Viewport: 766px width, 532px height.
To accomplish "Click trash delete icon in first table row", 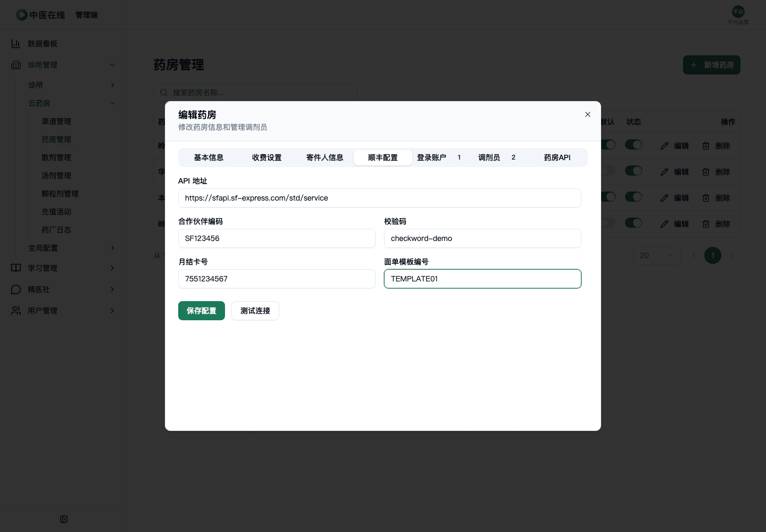I will click(706, 146).
